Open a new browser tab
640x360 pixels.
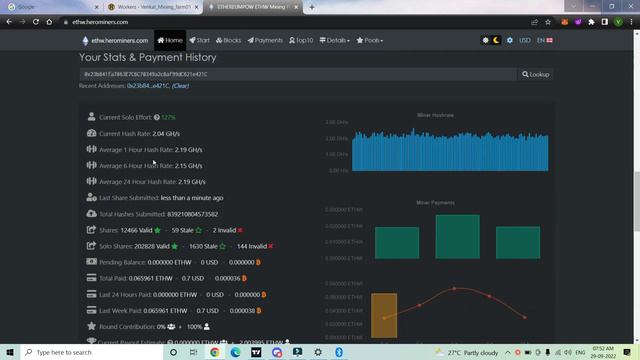tap(312, 7)
